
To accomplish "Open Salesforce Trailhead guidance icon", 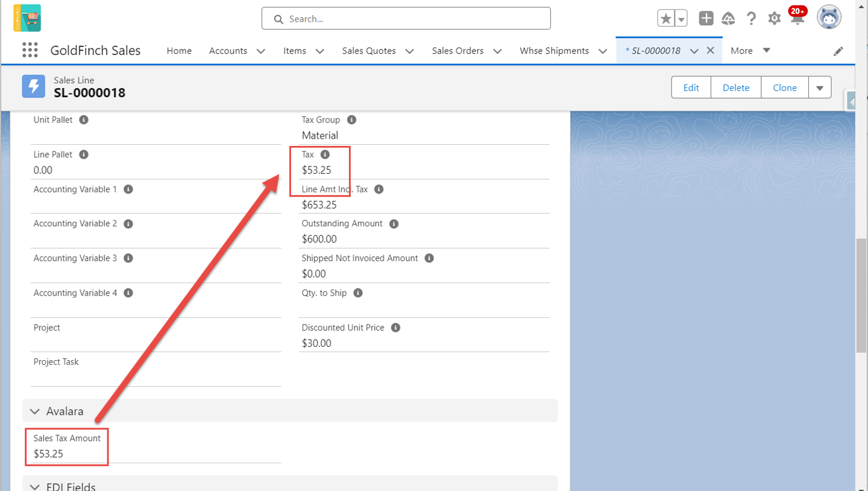I will click(x=728, y=19).
